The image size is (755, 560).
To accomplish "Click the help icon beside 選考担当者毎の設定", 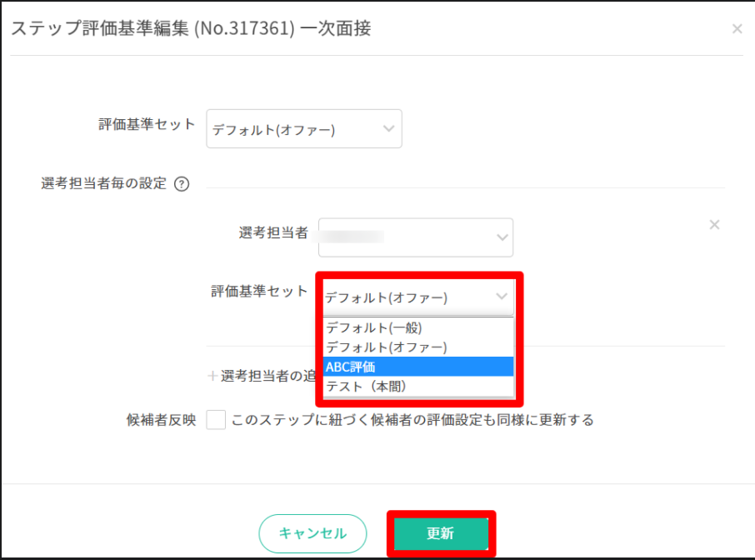I will (181, 184).
